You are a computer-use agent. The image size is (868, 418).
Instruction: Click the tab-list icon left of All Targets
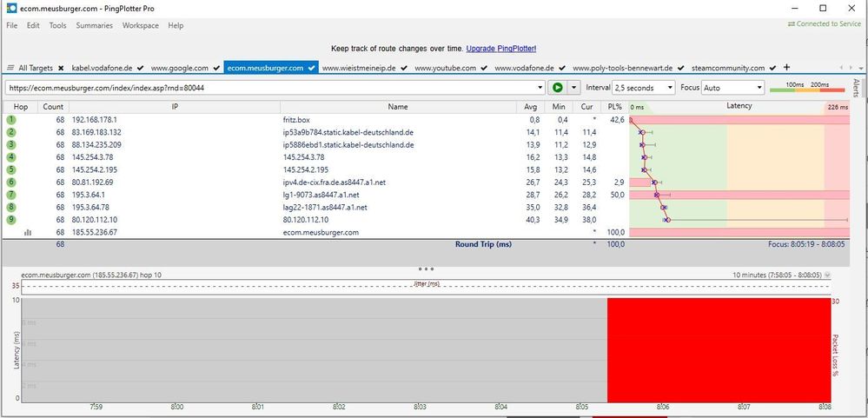(10, 68)
